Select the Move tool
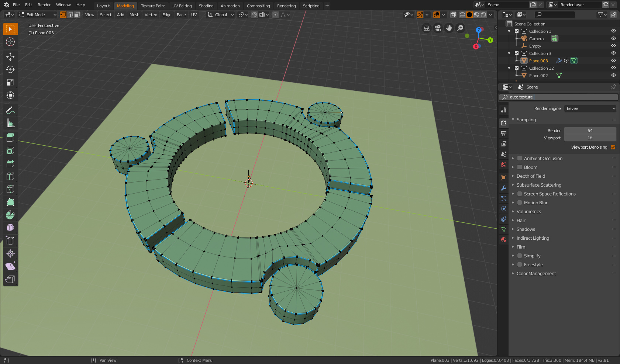Viewport: 620px width, 364px height. 10,56
